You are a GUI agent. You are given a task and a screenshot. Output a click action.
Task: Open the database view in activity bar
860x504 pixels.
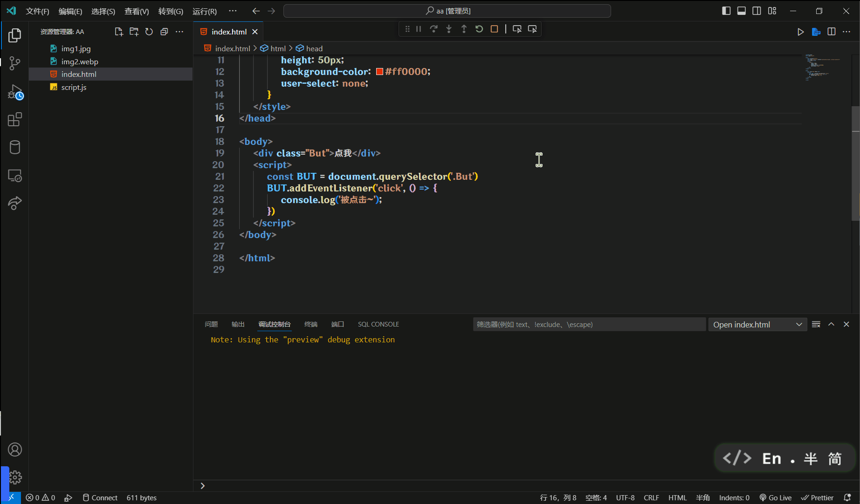(x=15, y=148)
